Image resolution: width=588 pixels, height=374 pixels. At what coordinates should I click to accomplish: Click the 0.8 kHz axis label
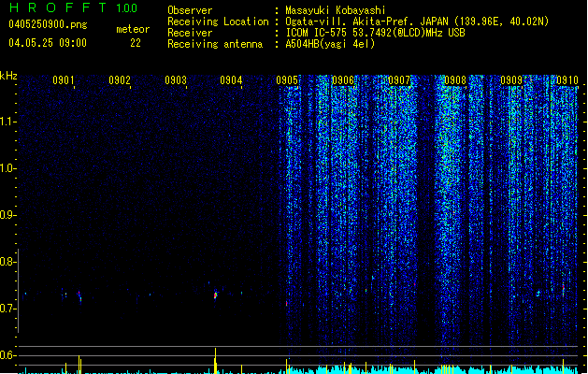click(8, 262)
